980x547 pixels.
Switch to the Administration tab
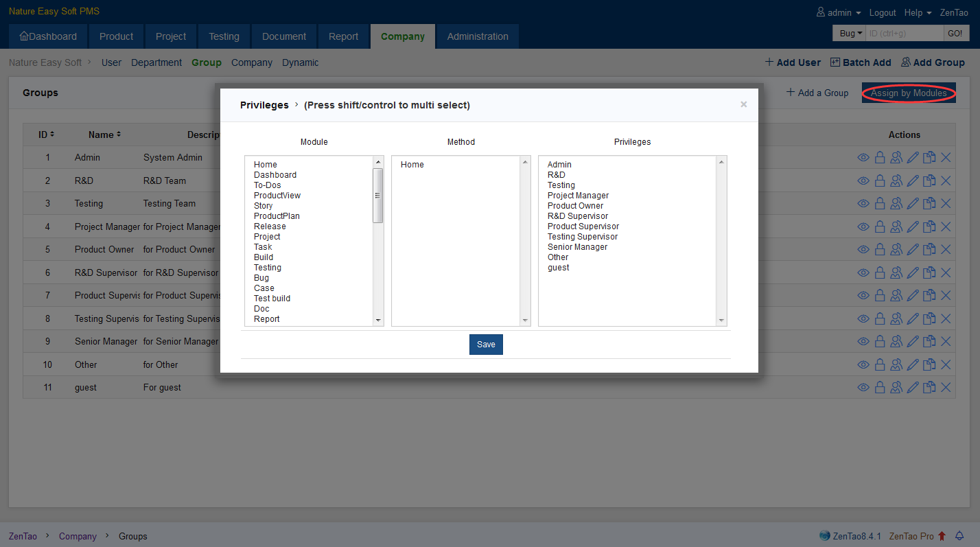click(x=478, y=36)
